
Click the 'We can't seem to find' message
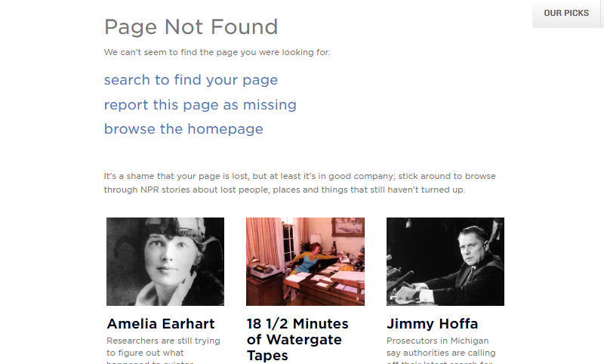coord(217,52)
